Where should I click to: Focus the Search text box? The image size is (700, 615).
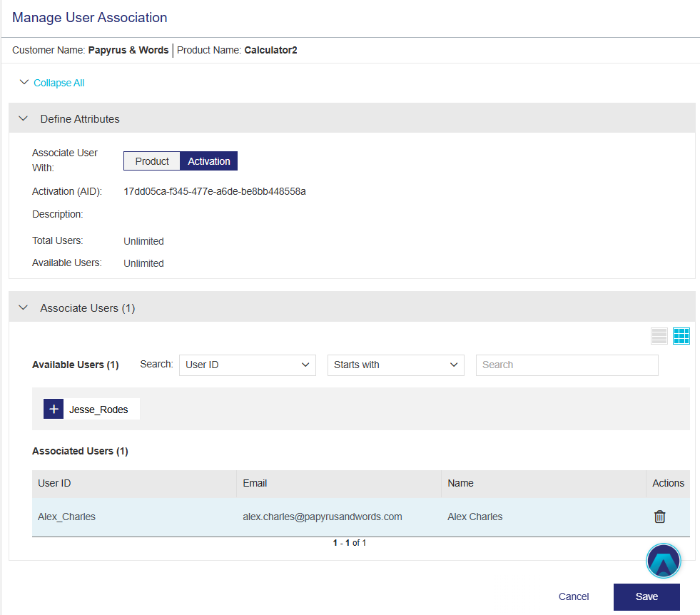tap(567, 365)
